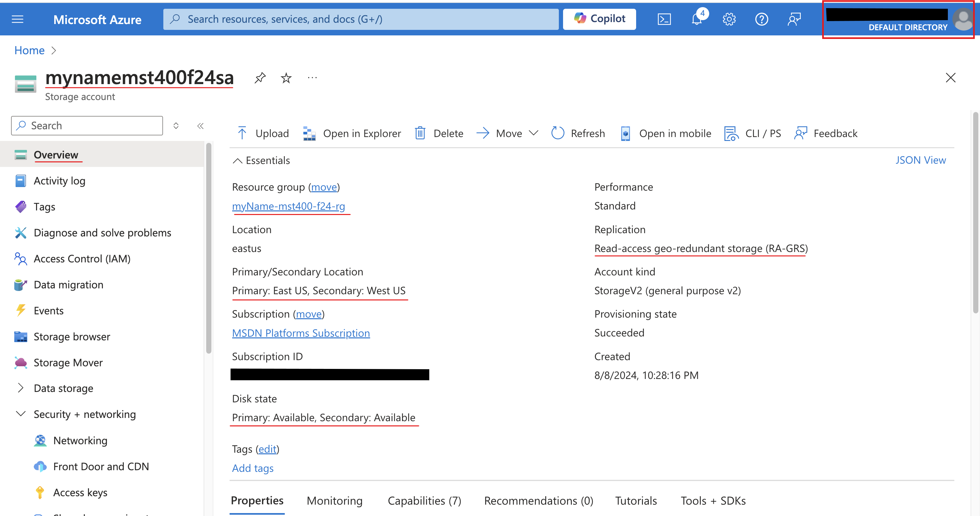Click move link next to Resource group
This screenshot has height=516, width=980.
[324, 187]
